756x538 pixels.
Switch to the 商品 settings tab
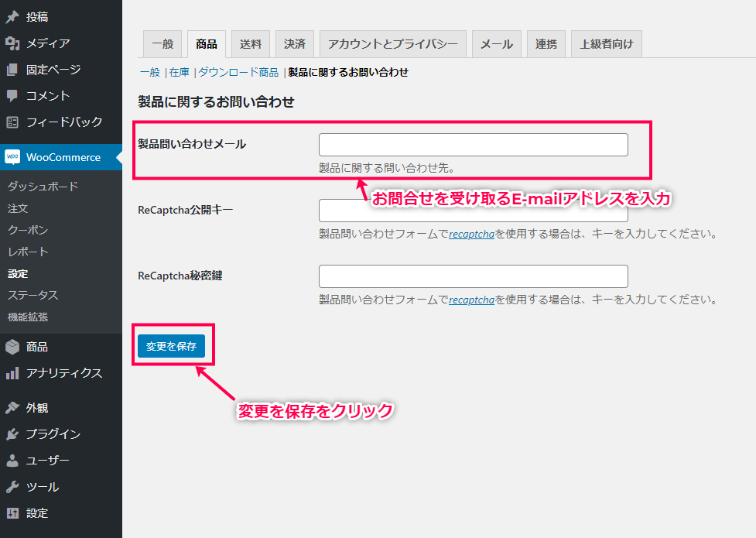(207, 44)
